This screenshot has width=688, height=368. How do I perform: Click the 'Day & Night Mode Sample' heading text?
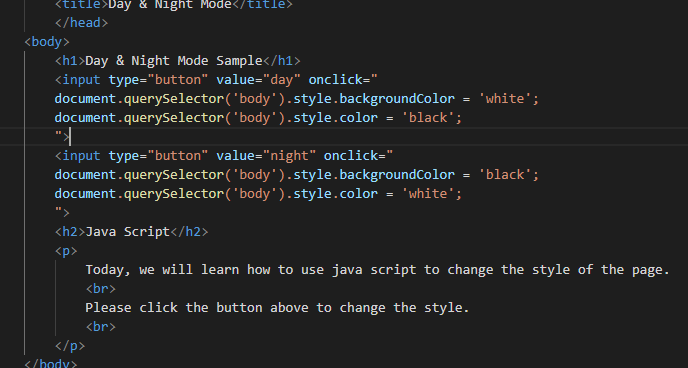[174, 61]
